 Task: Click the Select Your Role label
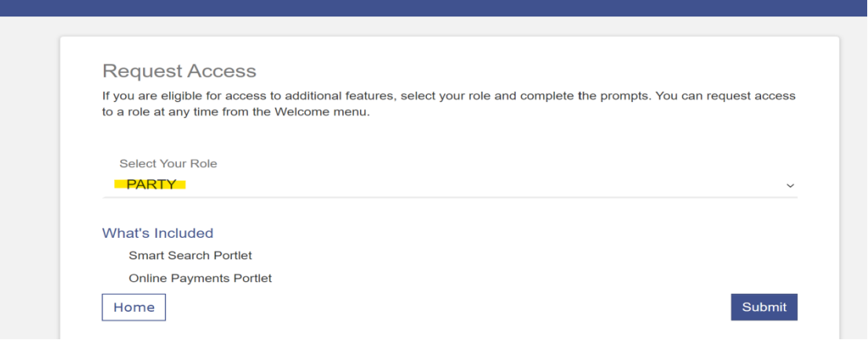[x=168, y=163]
